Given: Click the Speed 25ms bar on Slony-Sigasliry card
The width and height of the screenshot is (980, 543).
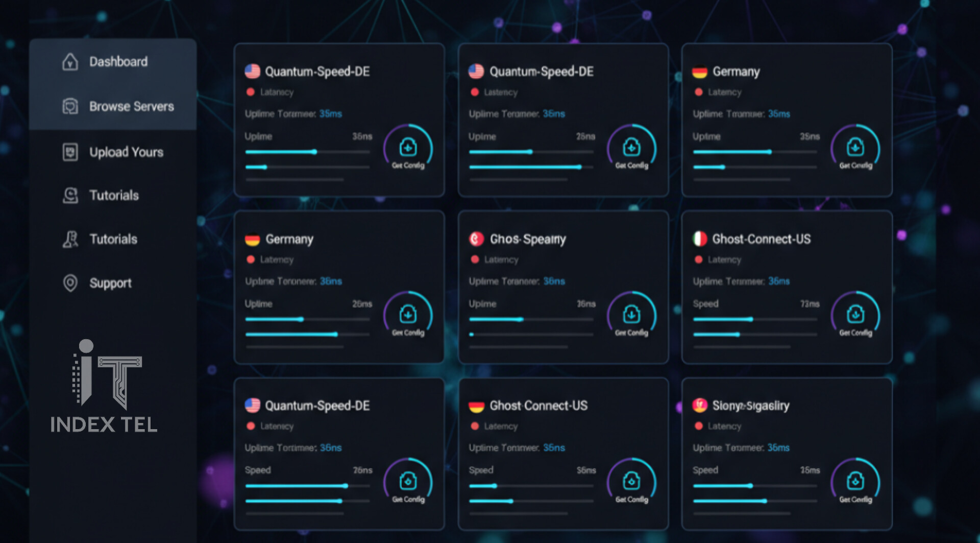Looking at the screenshot, I should pos(755,486).
